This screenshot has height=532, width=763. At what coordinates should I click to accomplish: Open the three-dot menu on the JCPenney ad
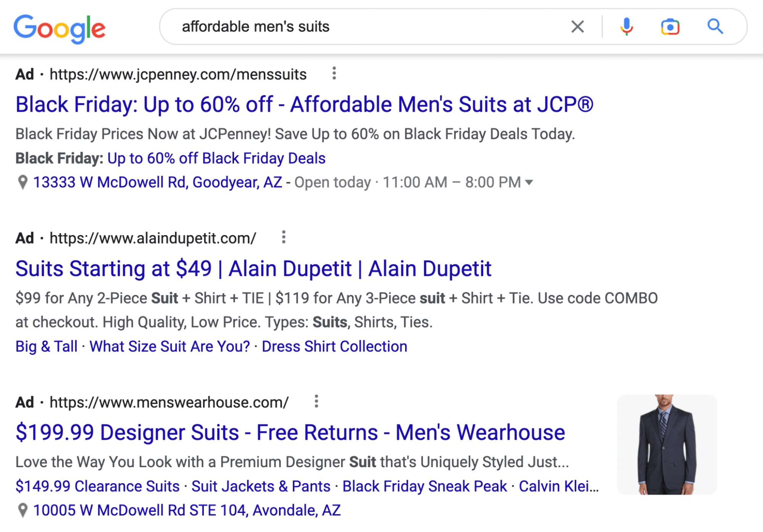[x=334, y=74]
